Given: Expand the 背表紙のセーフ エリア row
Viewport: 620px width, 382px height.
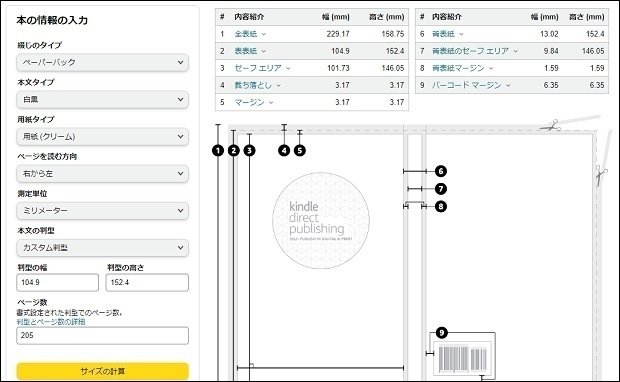Looking at the screenshot, I should click(474, 51).
